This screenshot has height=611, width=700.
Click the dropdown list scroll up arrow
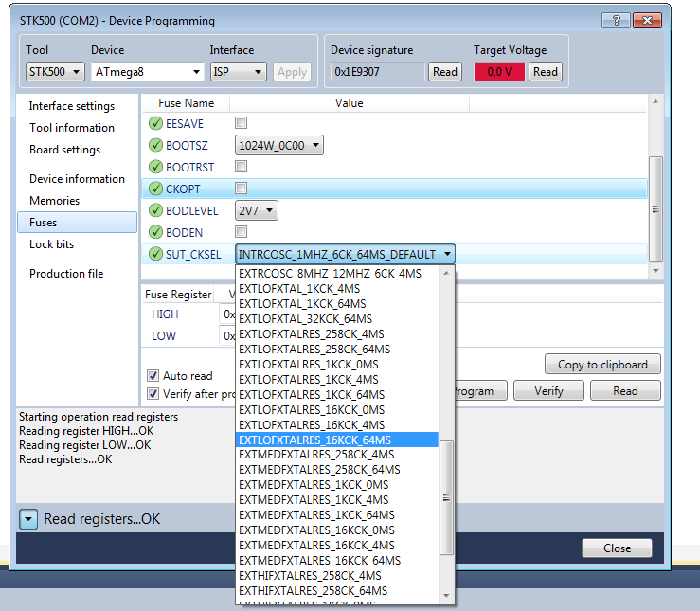446,273
